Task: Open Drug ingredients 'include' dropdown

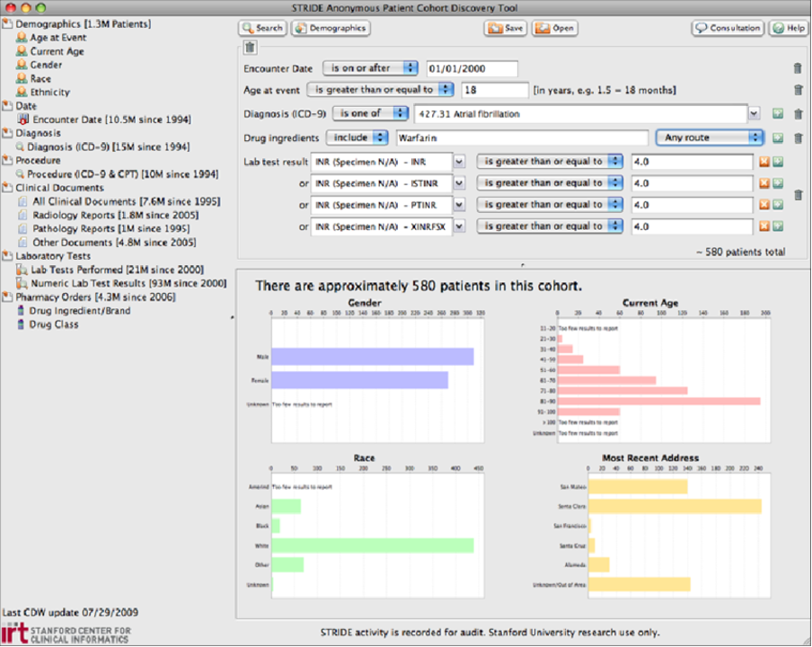Action: click(x=357, y=137)
